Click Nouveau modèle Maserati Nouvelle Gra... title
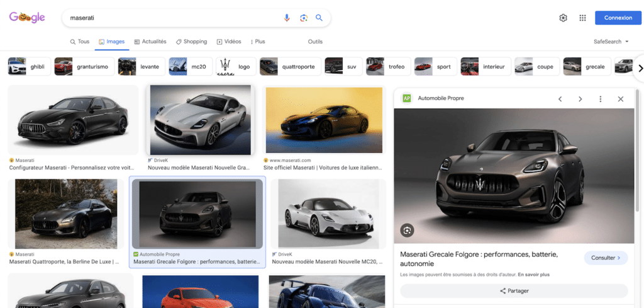This screenshot has width=644, height=308. click(x=199, y=168)
